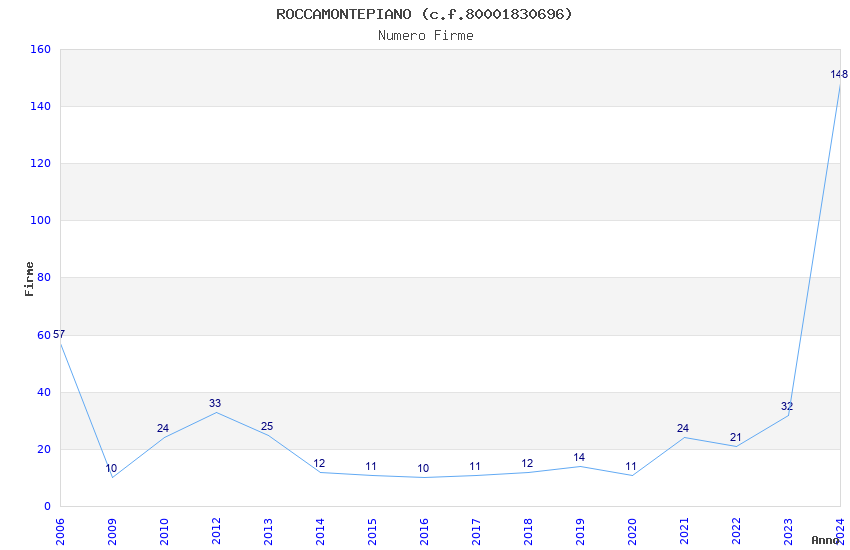Click the x-axis year label 2017
The width and height of the screenshot is (850, 550).
pos(476,532)
